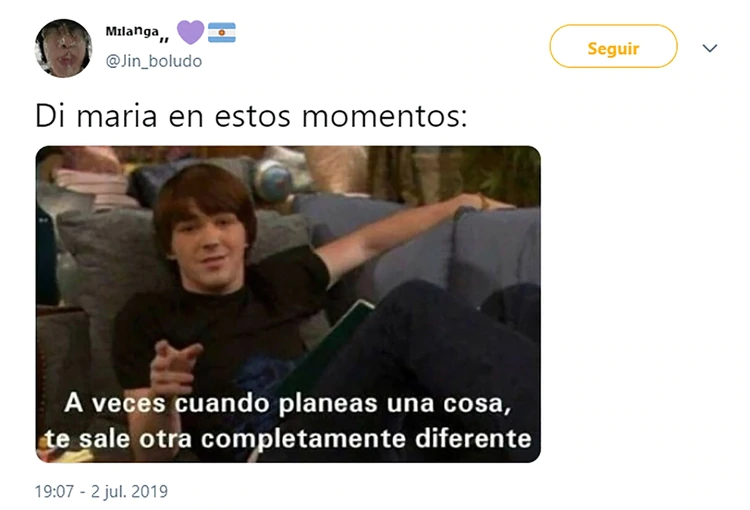Click the Seguir follow button

pos(613,46)
